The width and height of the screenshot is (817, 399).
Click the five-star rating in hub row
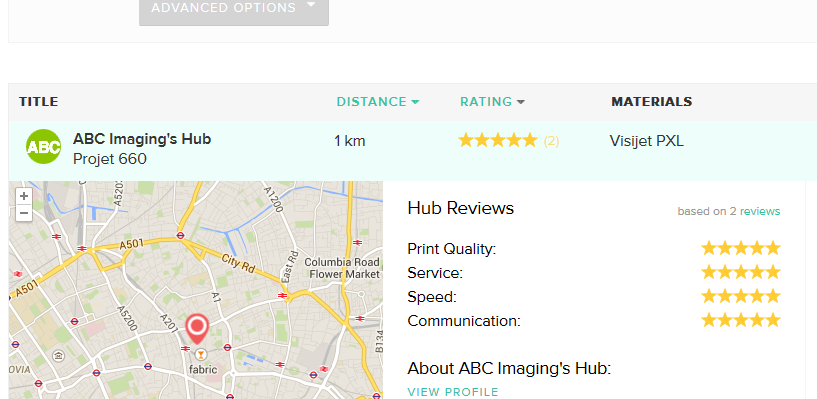coord(497,140)
